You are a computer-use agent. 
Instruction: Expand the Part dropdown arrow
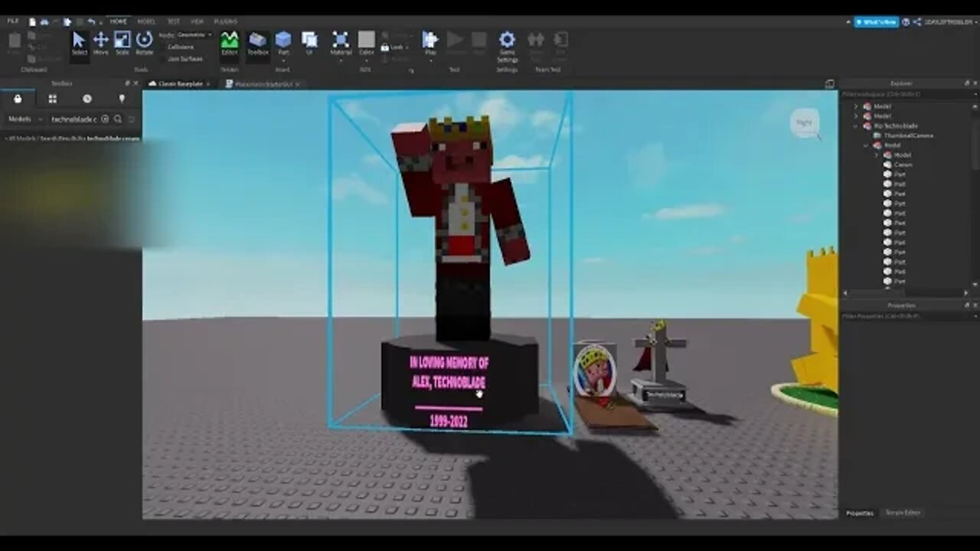283,60
